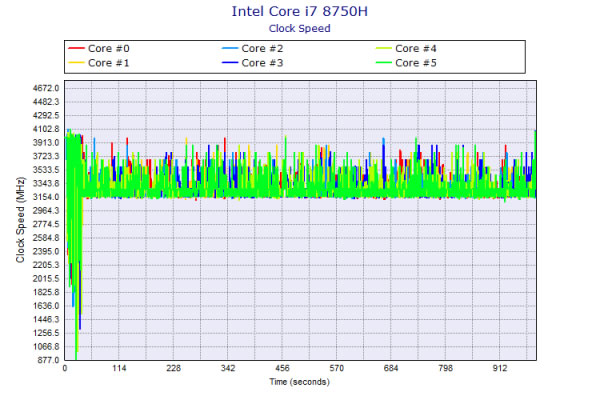Viewport: 600px width, 400px height.
Task: Click the 228 x-axis tick label
Action: point(173,368)
